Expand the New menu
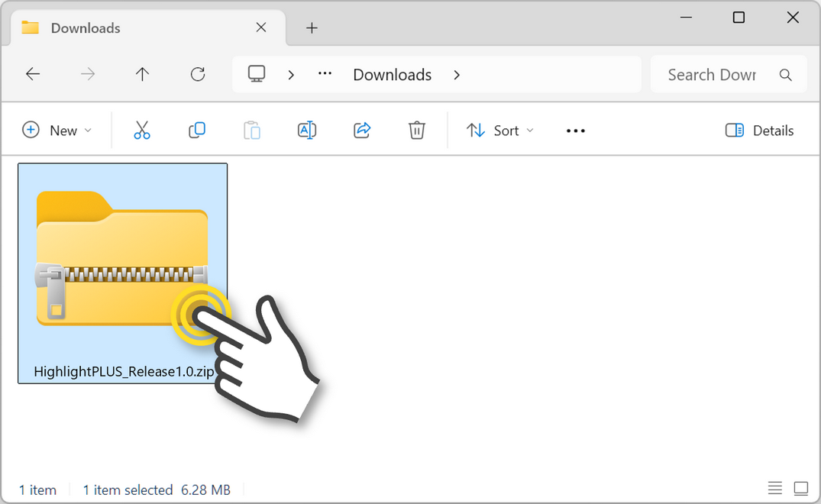The height and width of the screenshot is (504, 821). pos(57,130)
